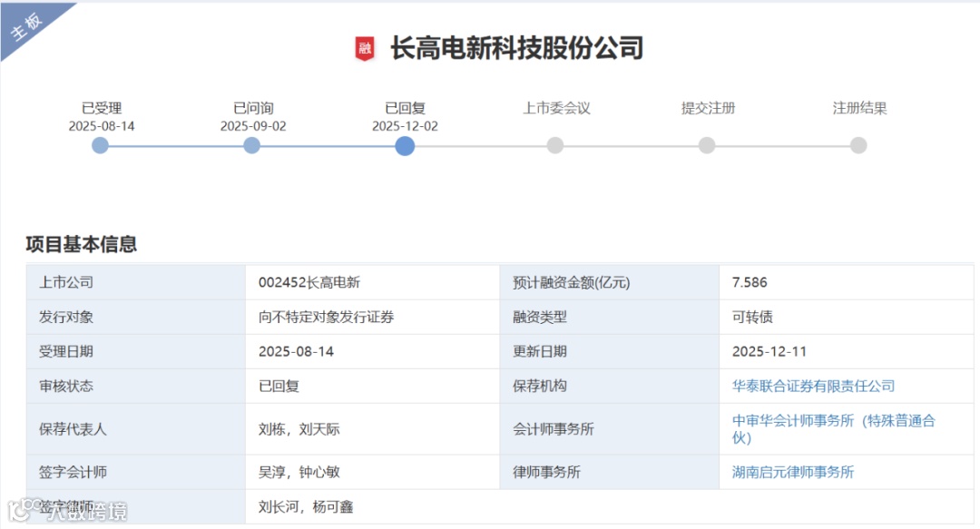The height and width of the screenshot is (529, 980).
Task: Click the 审核状态 label cell
Action: point(135,386)
